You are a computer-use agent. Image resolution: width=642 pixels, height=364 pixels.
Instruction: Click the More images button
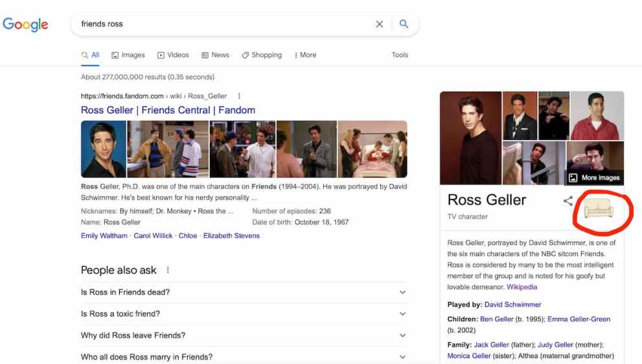pos(595,177)
